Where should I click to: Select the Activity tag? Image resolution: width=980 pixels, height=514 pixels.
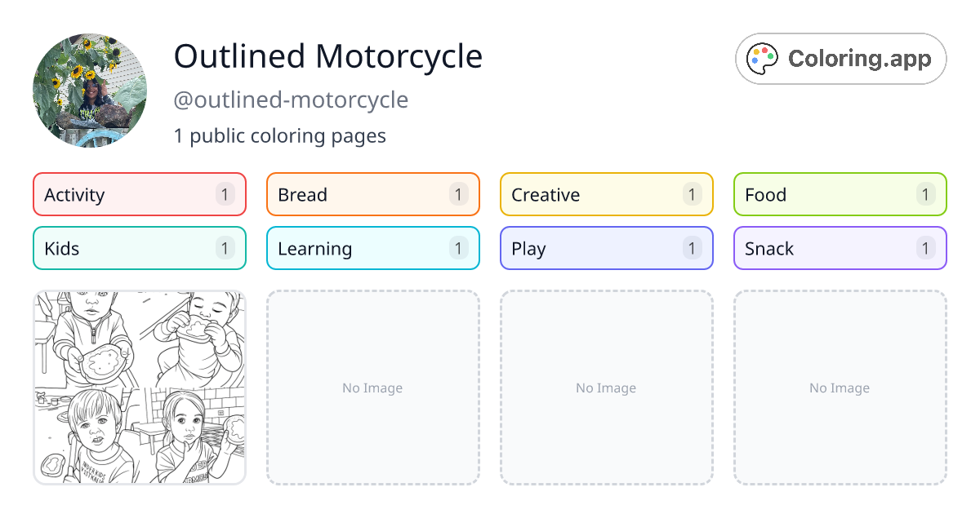tap(139, 194)
